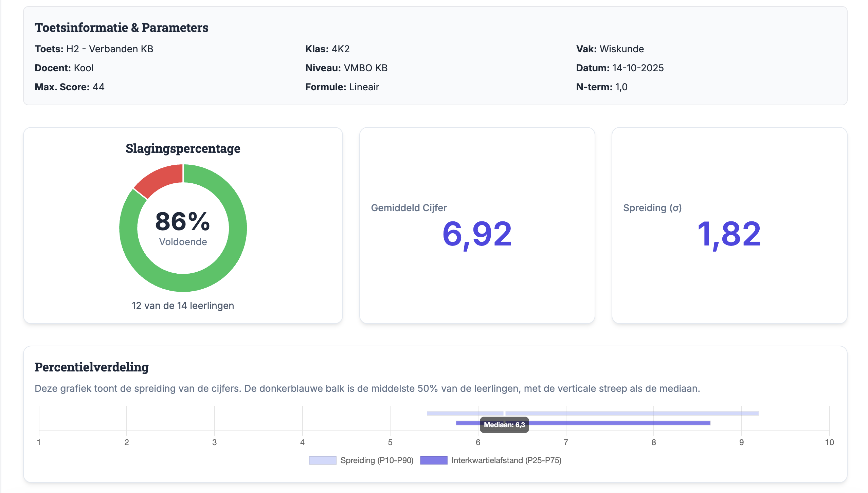Click the Spreiding value 1,82

pos(729,234)
